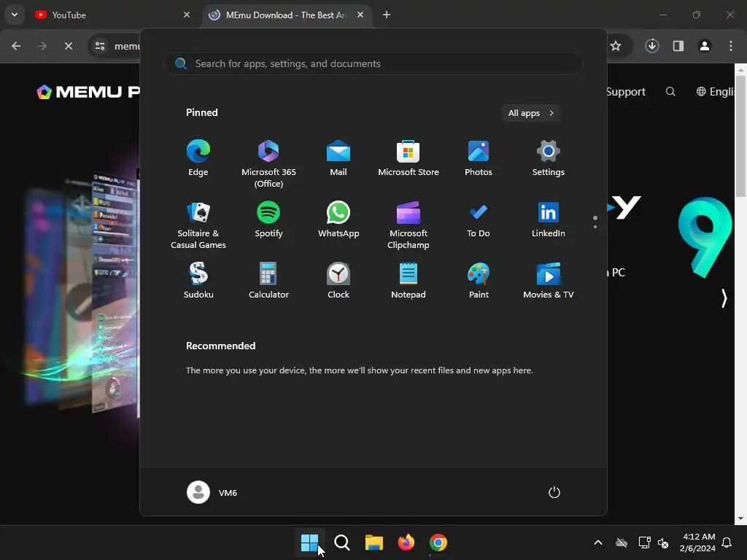Go to the next page of pinned apps
Image resolution: width=747 pixels, height=560 pixels.
(595, 227)
